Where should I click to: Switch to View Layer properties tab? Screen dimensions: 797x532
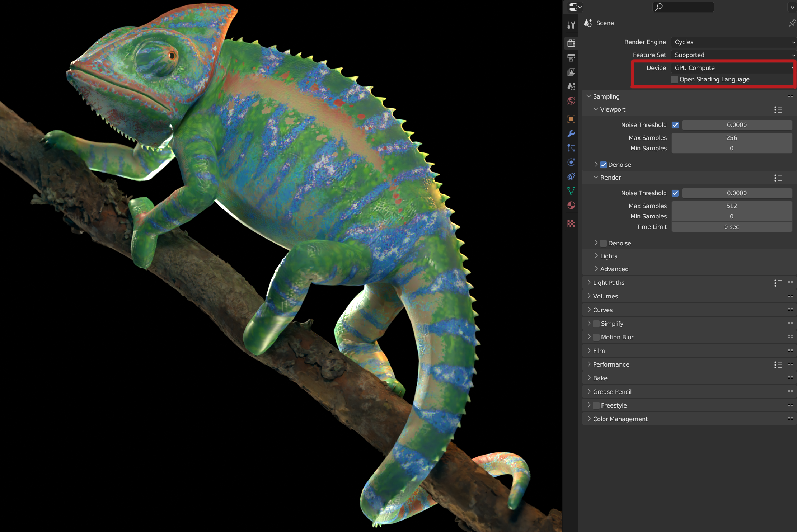tap(571, 72)
